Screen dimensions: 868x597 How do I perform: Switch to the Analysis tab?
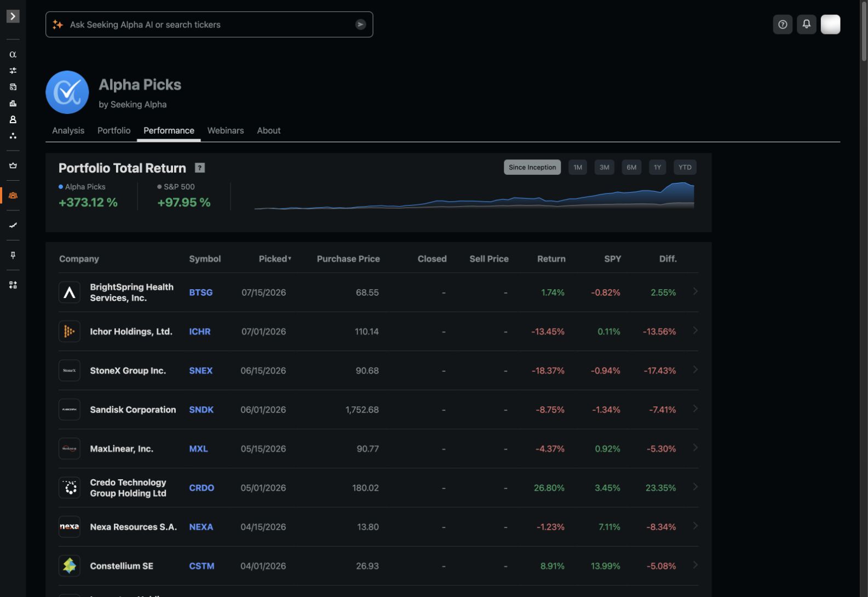68,130
